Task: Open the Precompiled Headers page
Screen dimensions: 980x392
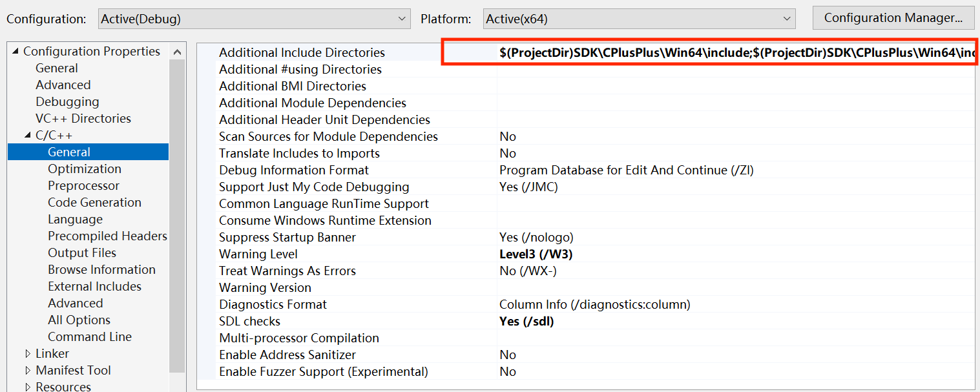Action: point(107,236)
